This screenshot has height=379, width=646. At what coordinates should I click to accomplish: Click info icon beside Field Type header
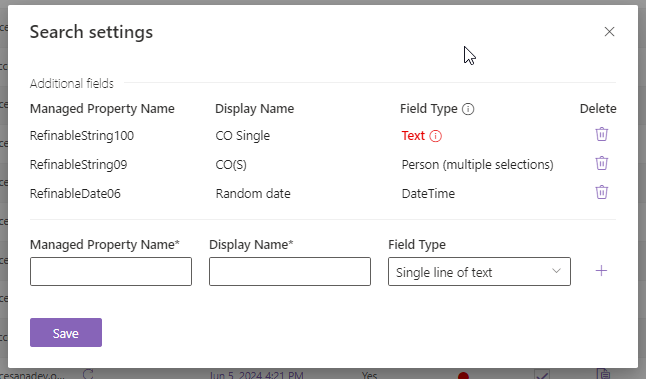[x=468, y=109]
